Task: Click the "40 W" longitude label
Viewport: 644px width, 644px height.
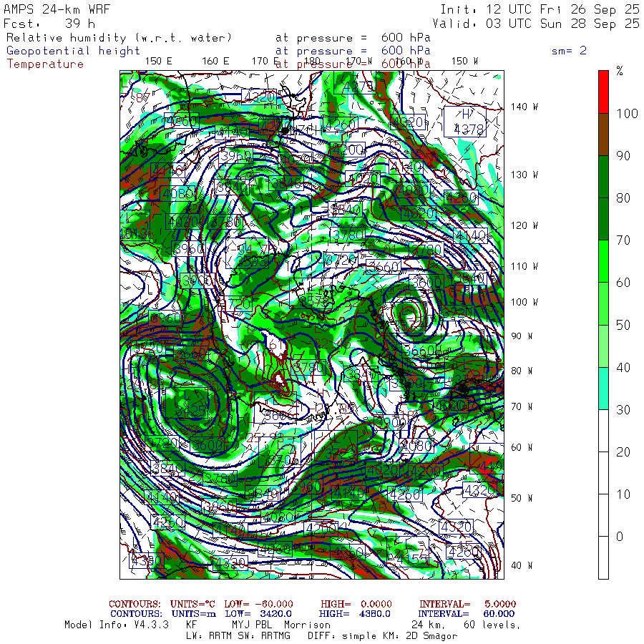Action: tap(522, 565)
